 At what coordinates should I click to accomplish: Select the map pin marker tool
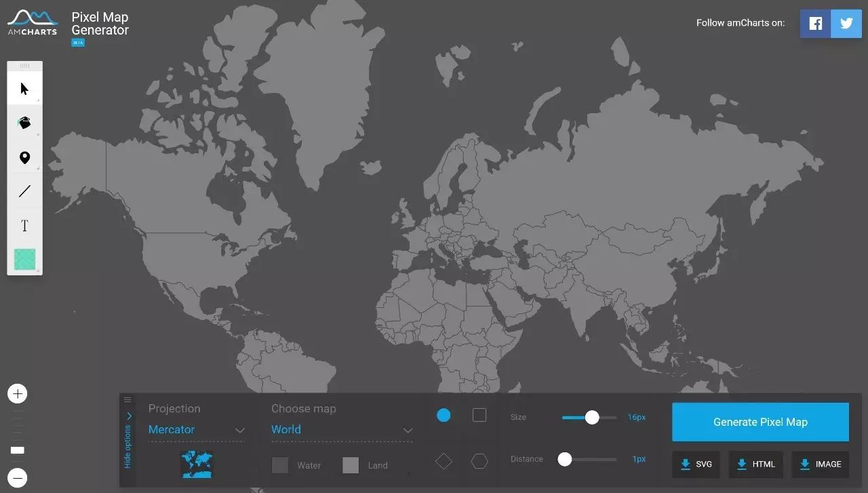pyautogui.click(x=24, y=157)
